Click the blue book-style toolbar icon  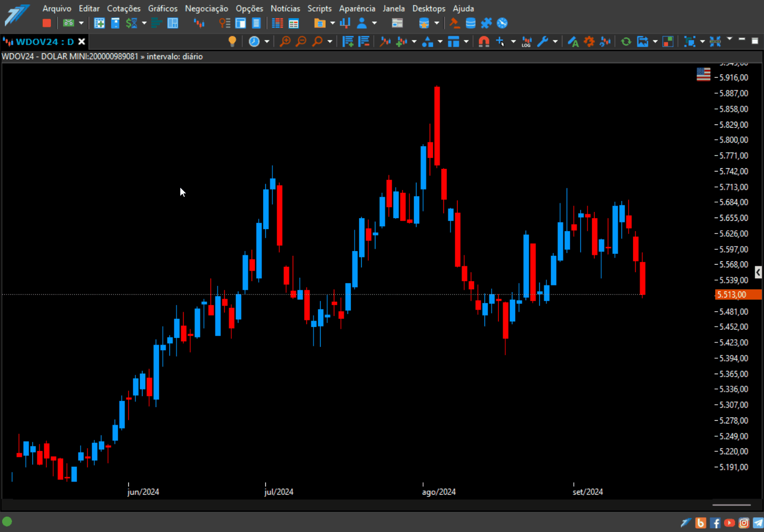115,23
